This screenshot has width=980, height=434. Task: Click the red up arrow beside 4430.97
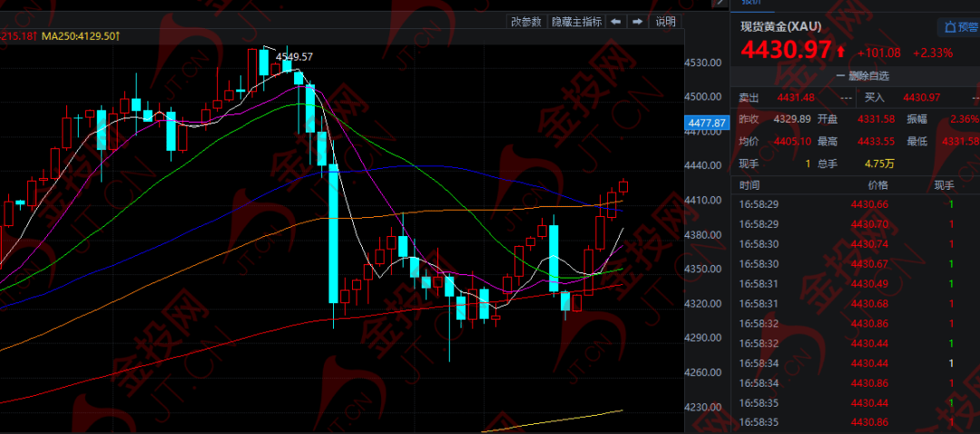[840, 52]
